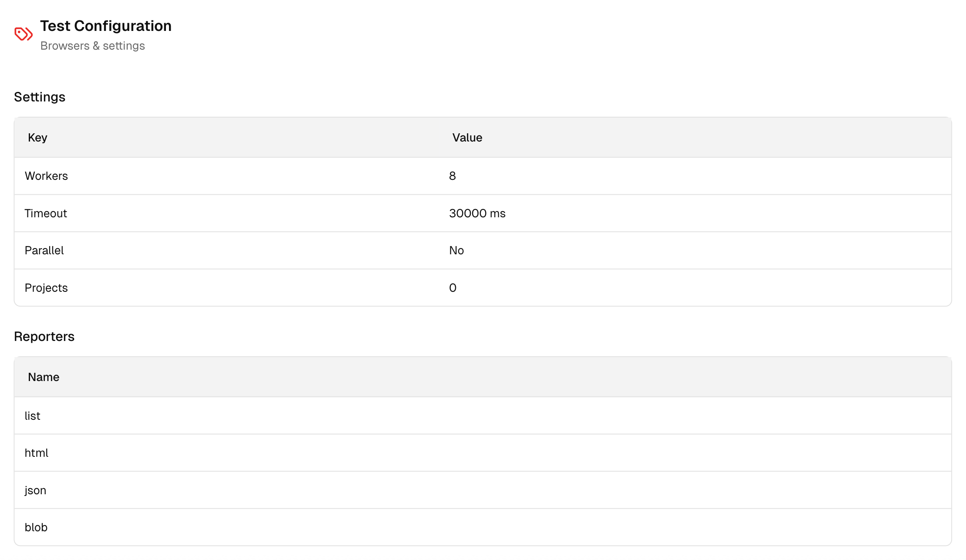966x560 pixels.
Task: Click the Name column header in Reporters
Action: click(44, 377)
